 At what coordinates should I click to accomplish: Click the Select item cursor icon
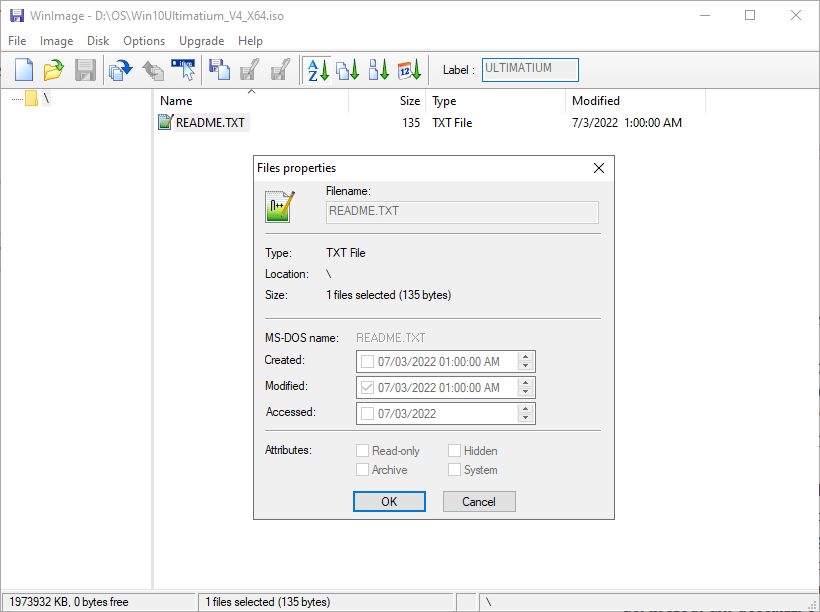pyautogui.click(x=183, y=70)
